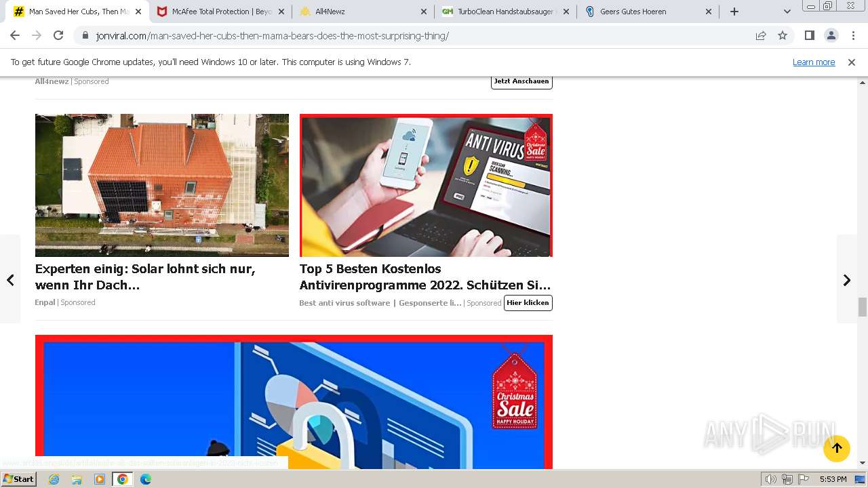Click the yellow scroll-to-top arrow button

pos(837,448)
